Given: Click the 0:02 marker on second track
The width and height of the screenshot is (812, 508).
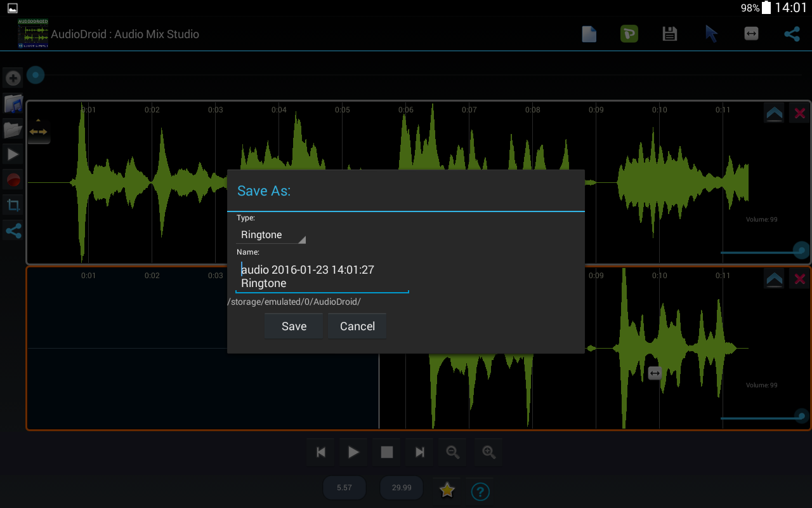Looking at the screenshot, I should click(152, 276).
